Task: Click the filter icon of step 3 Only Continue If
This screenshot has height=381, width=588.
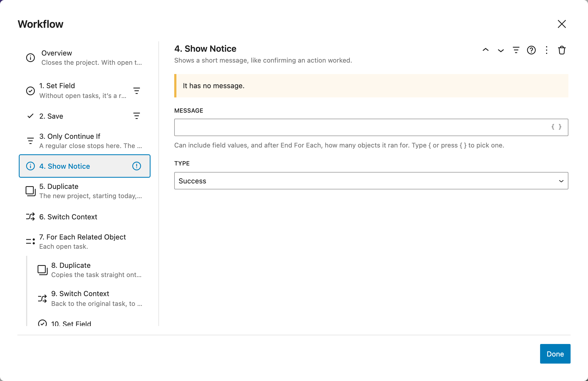Action: [30, 141]
